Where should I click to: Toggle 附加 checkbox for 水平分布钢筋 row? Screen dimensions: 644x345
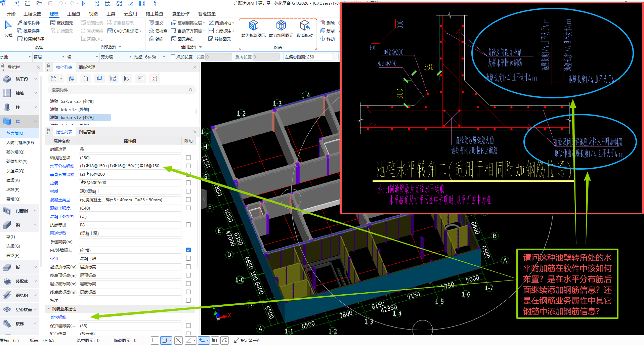pyautogui.click(x=188, y=166)
